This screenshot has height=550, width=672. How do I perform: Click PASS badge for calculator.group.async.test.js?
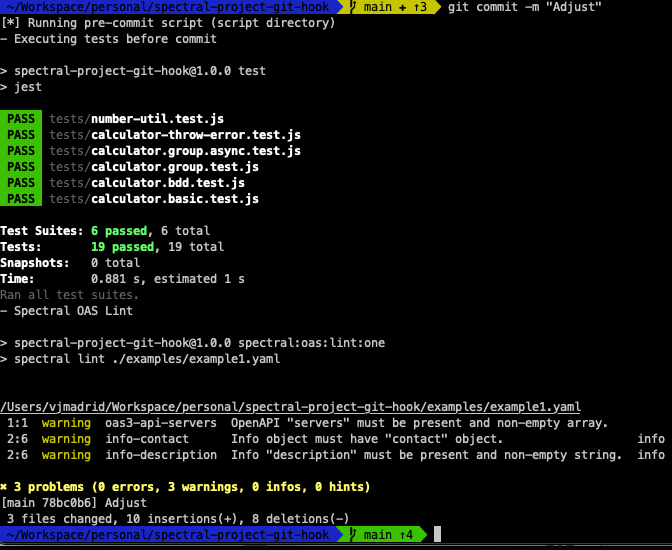coord(21,151)
